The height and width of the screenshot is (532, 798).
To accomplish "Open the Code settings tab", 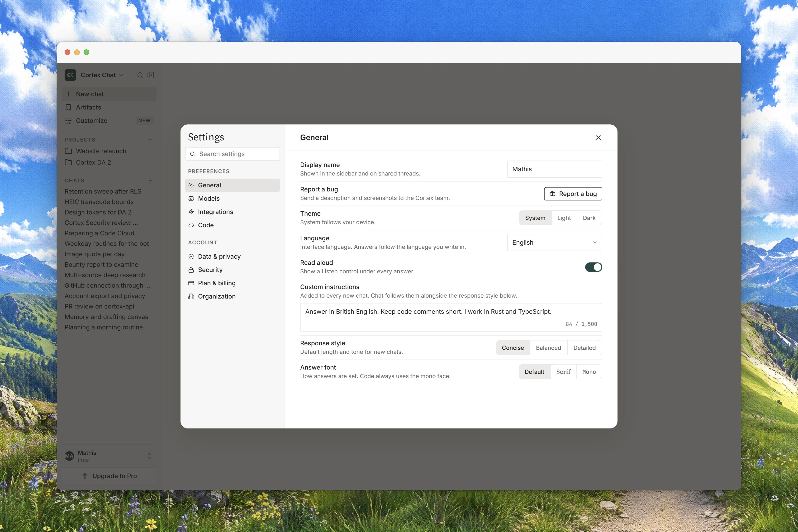I will point(233,225).
